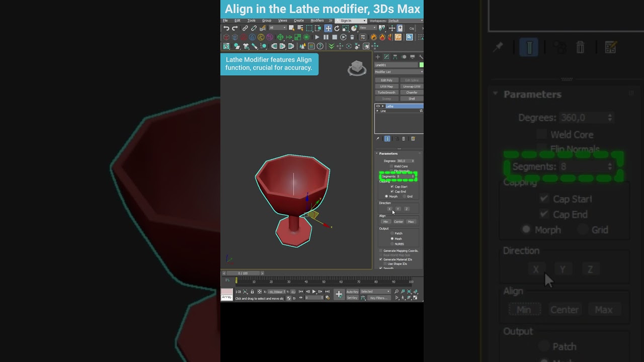
Task: Open the View reference coordinate system dropdown
Action: (x=367, y=28)
